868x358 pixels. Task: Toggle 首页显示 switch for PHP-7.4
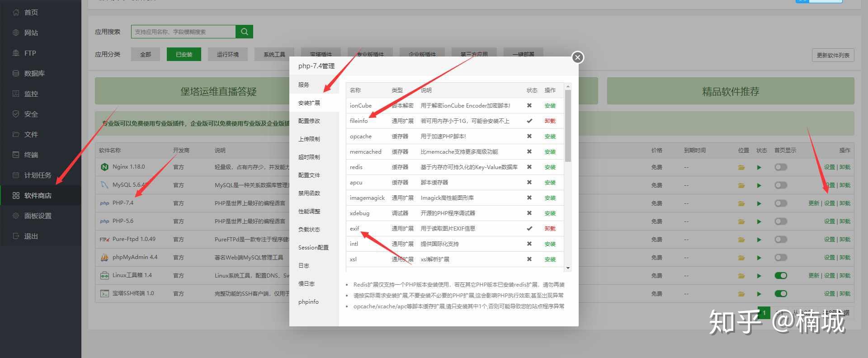pos(781,203)
